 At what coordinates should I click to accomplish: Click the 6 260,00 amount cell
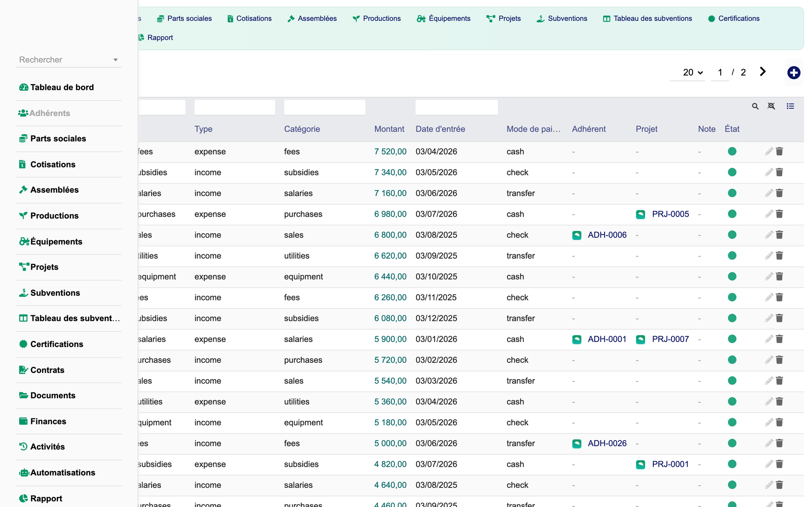point(390,297)
